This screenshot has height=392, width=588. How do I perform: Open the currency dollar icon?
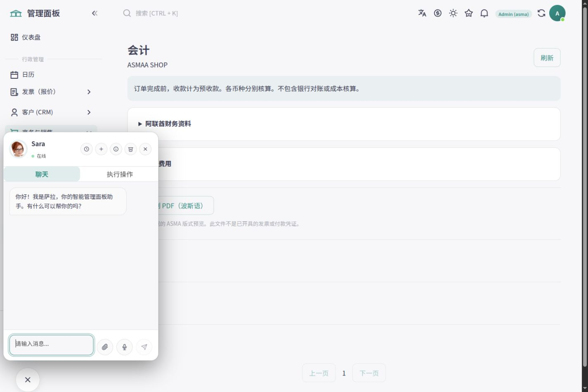click(x=438, y=13)
